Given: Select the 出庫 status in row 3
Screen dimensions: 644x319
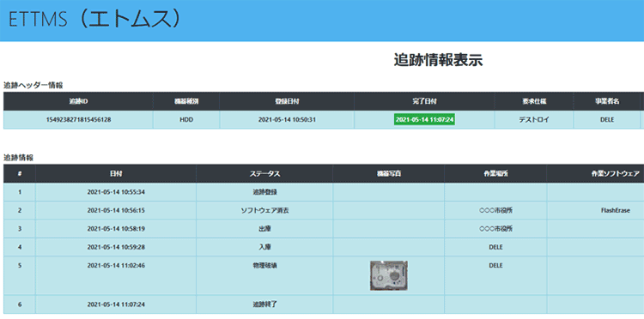Looking at the screenshot, I should coord(264,229).
